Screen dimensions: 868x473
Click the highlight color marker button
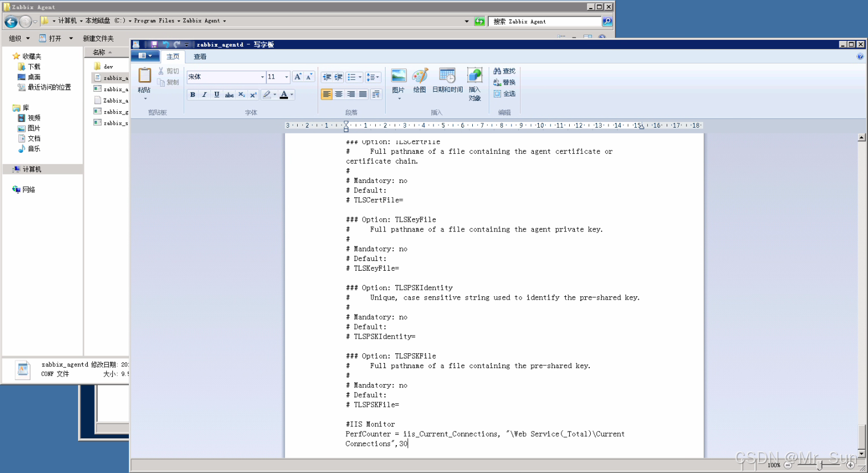(266, 95)
